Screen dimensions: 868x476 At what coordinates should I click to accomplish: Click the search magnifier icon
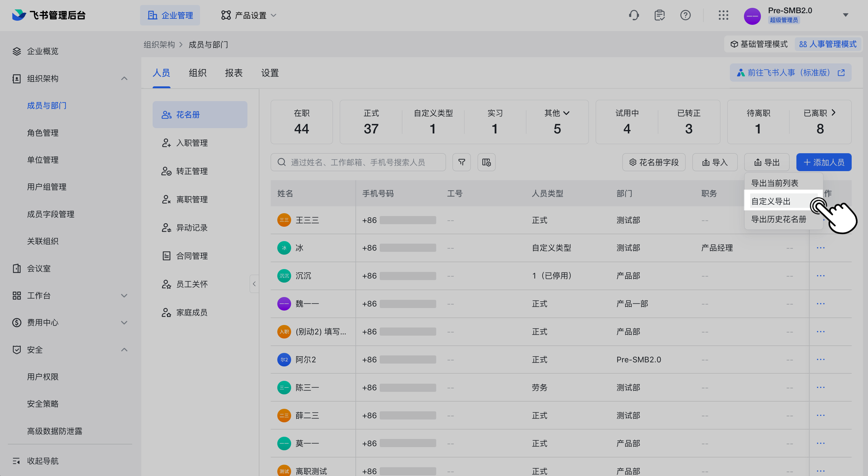point(282,162)
